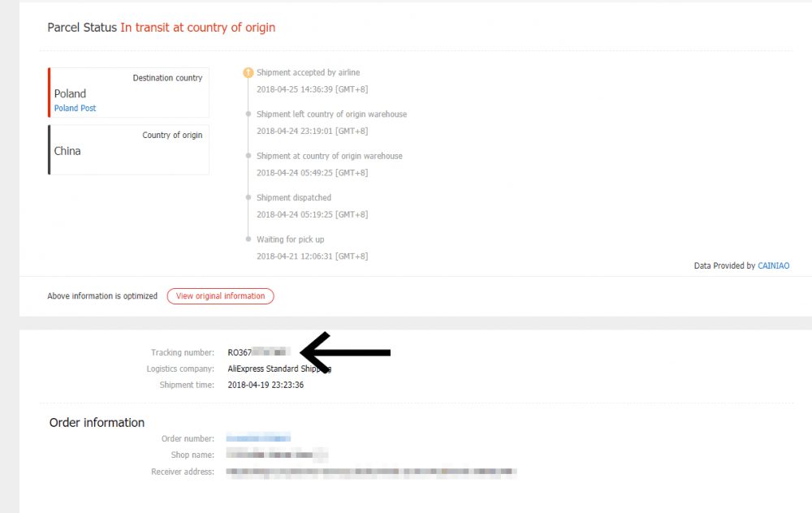Click the shipment time 2018-04-19 value
This screenshot has width=812, height=513.
click(x=266, y=385)
